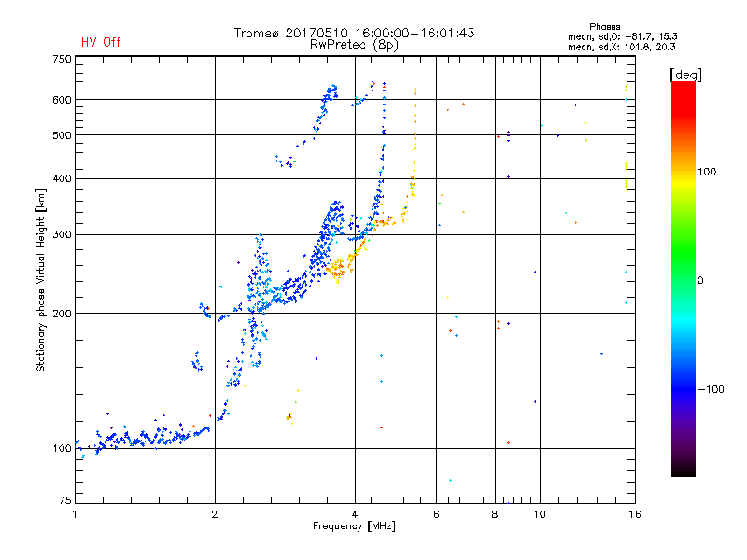Click the colorbar tick label '100'

[707, 172]
